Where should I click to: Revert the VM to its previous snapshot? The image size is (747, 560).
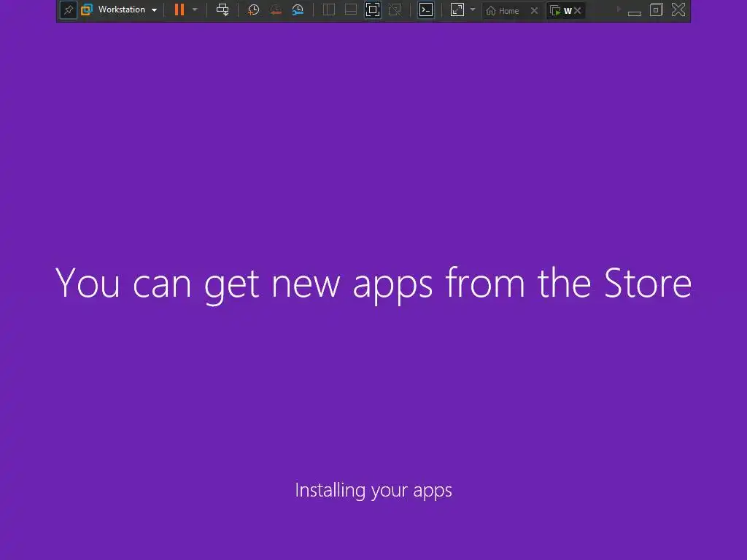[275, 9]
